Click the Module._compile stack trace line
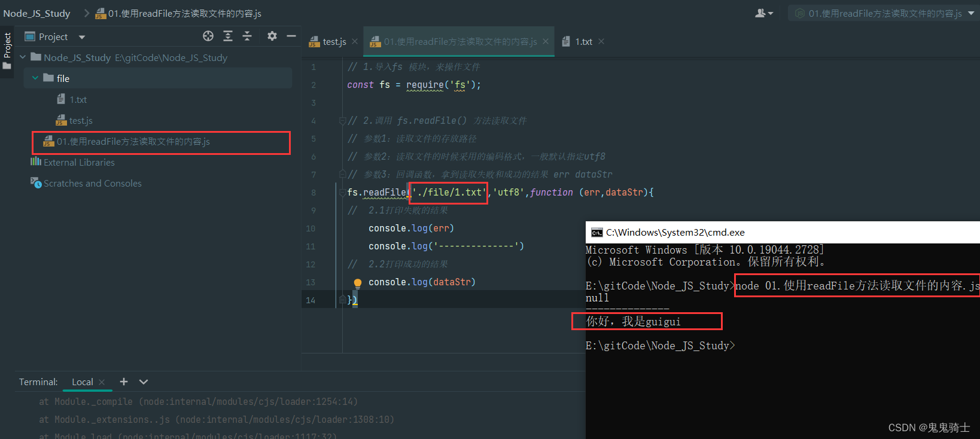The height and width of the screenshot is (439, 980). (x=198, y=402)
